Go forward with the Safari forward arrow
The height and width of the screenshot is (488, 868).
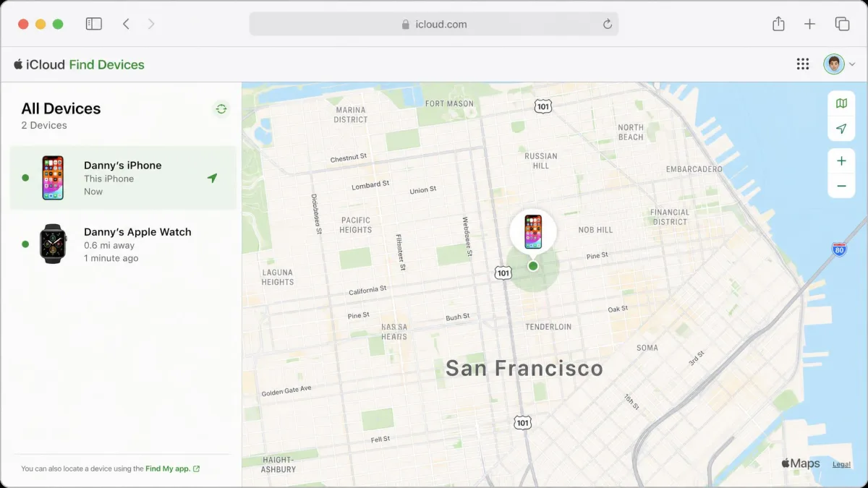coord(151,24)
